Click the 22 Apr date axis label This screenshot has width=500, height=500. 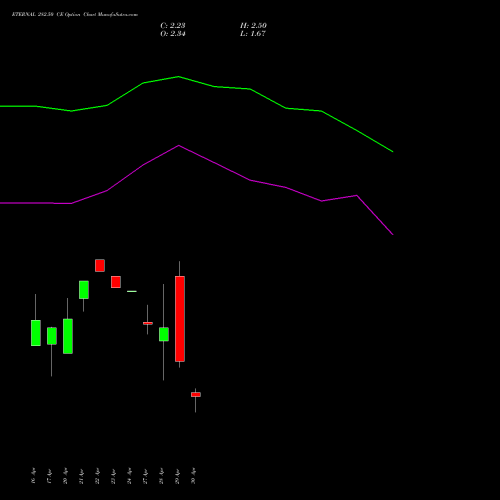pyautogui.click(x=97, y=476)
